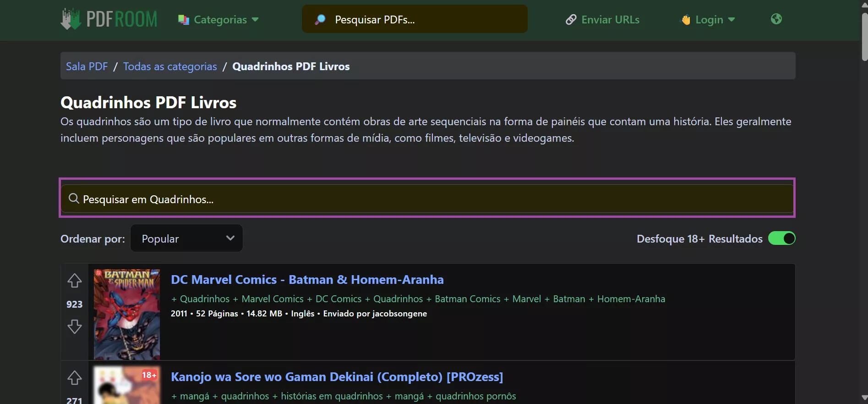Open the Categorias dropdown menu

point(218,20)
